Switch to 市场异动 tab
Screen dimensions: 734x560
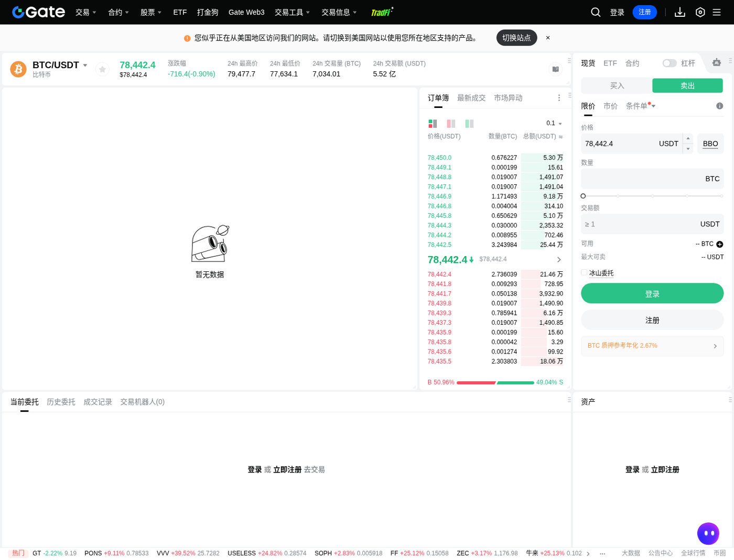tap(508, 98)
